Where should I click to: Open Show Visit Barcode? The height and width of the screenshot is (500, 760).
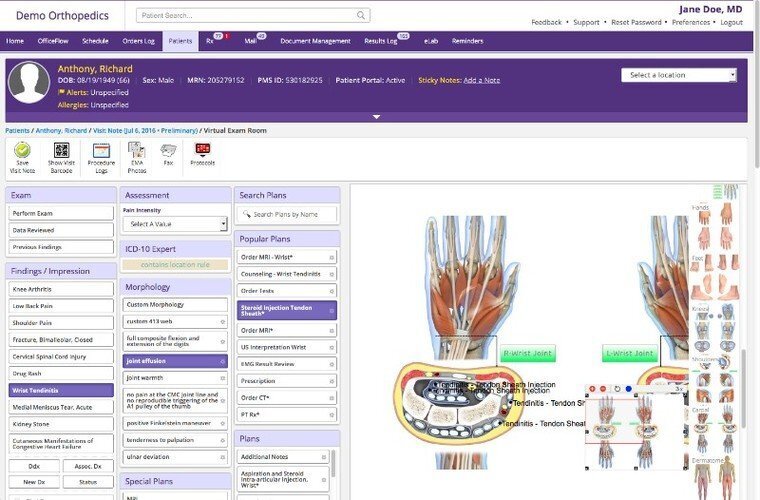tap(61, 151)
